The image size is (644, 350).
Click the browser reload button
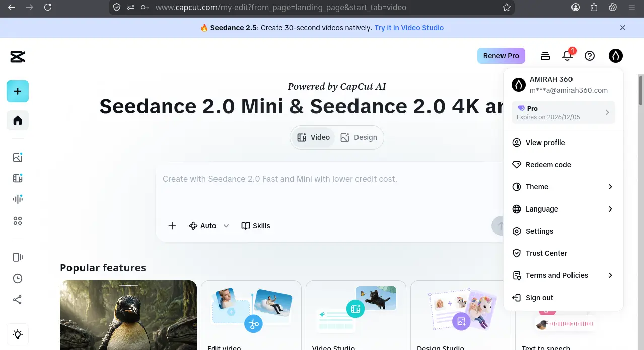[x=48, y=7]
